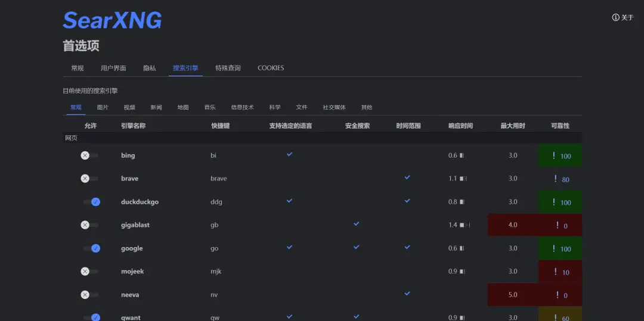Viewport: 644px width, 321px height.
Task: Click the 响应时间 column header
Action: coord(460,126)
